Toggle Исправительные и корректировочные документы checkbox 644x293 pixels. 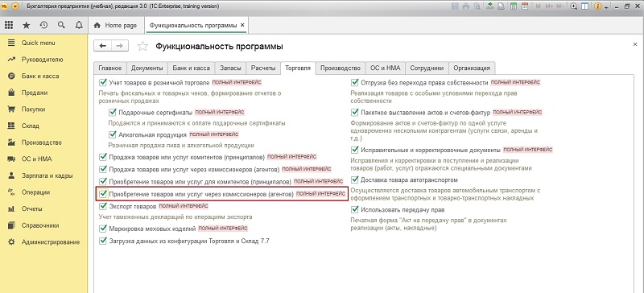point(355,150)
